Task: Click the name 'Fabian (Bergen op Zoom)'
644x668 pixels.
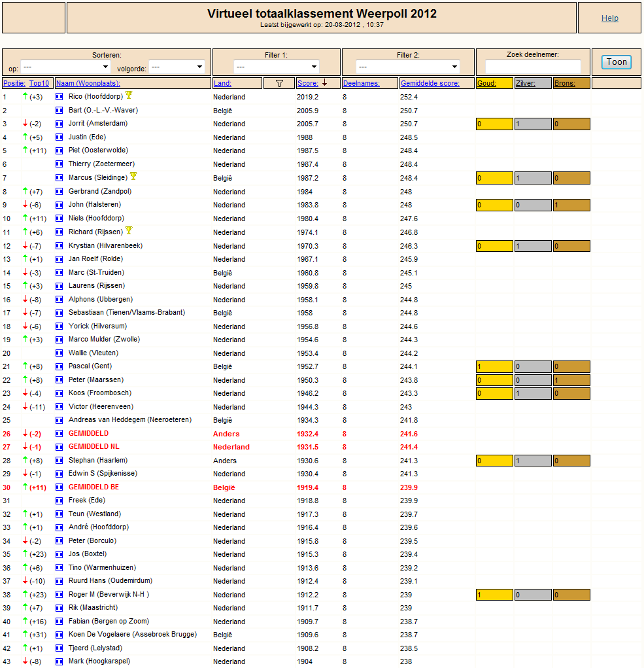Action: tap(109, 621)
